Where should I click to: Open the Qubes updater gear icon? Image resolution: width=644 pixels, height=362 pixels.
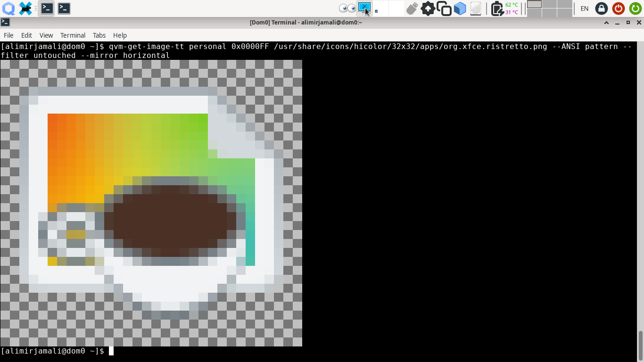coord(428,8)
